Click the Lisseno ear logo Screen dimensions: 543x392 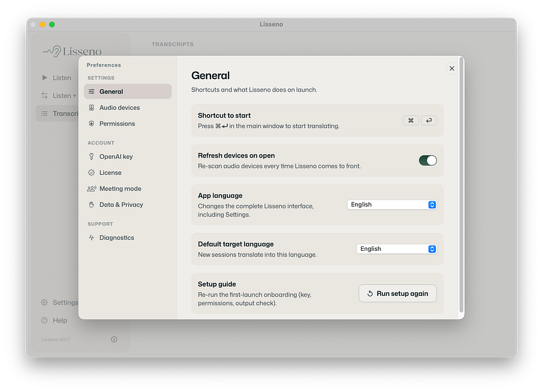click(x=52, y=51)
